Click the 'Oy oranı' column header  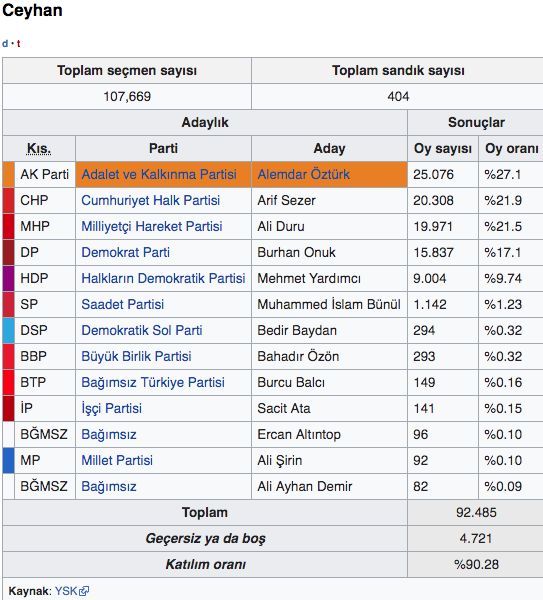(x=512, y=148)
